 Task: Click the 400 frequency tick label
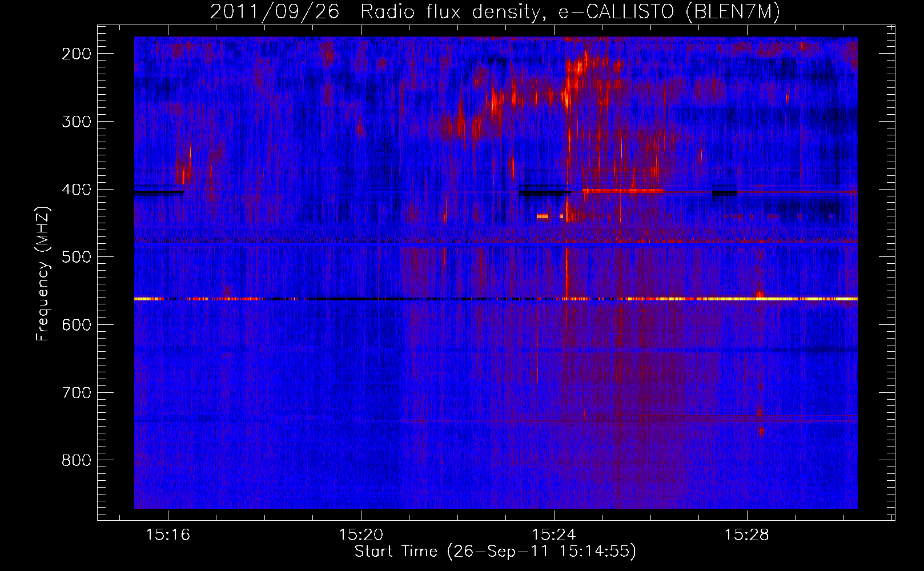[x=77, y=190]
